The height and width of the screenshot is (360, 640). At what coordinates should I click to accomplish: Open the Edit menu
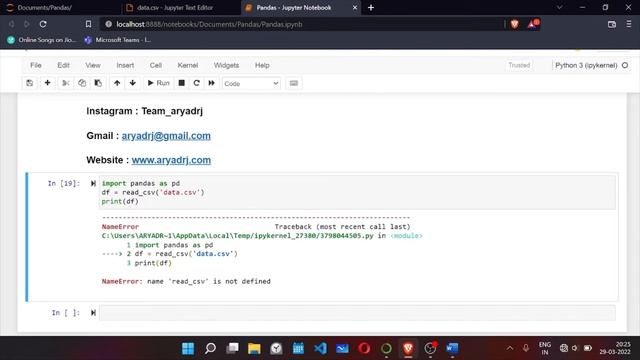[63, 65]
